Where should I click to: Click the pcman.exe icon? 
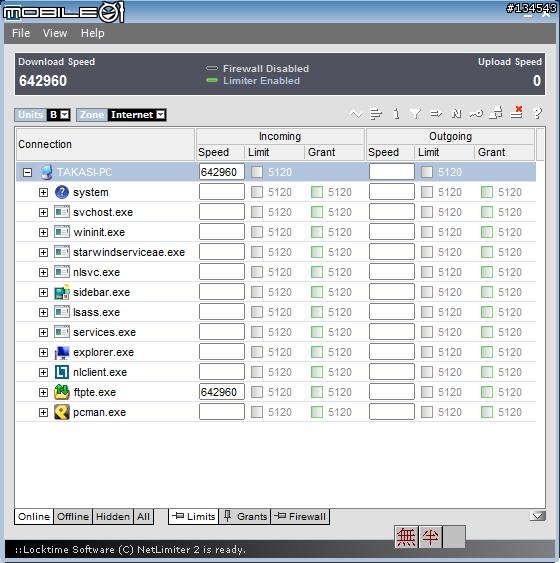[62, 412]
